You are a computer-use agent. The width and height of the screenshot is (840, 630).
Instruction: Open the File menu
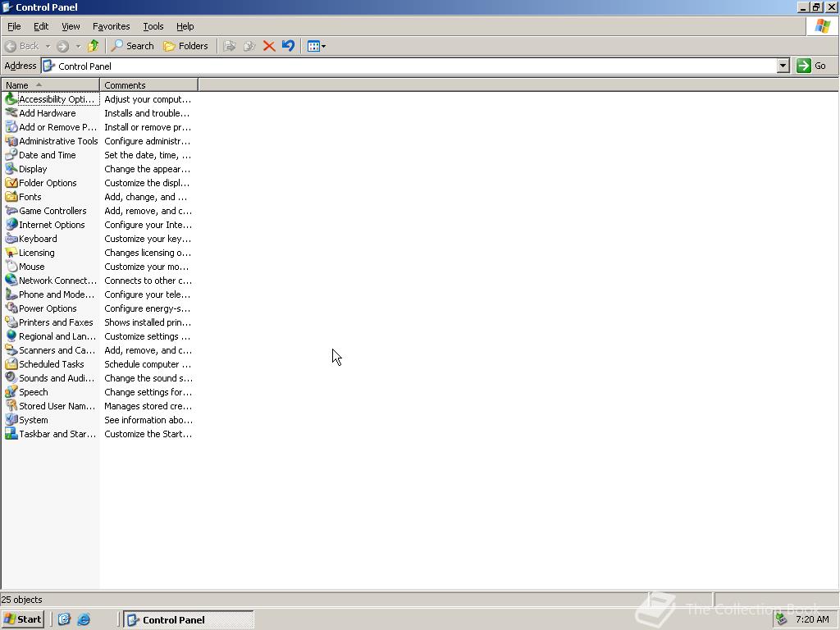click(14, 26)
